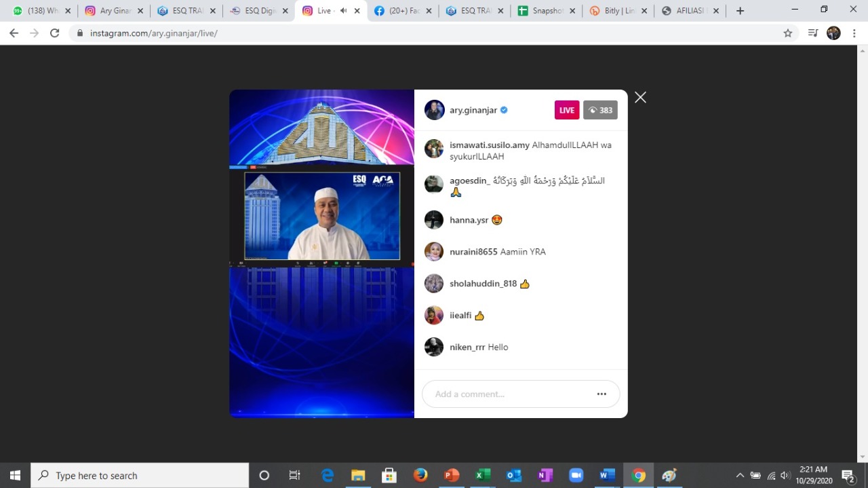This screenshot has height=488, width=868.
Task: Launch PowerPoint from the taskbar
Action: [452, 475]
